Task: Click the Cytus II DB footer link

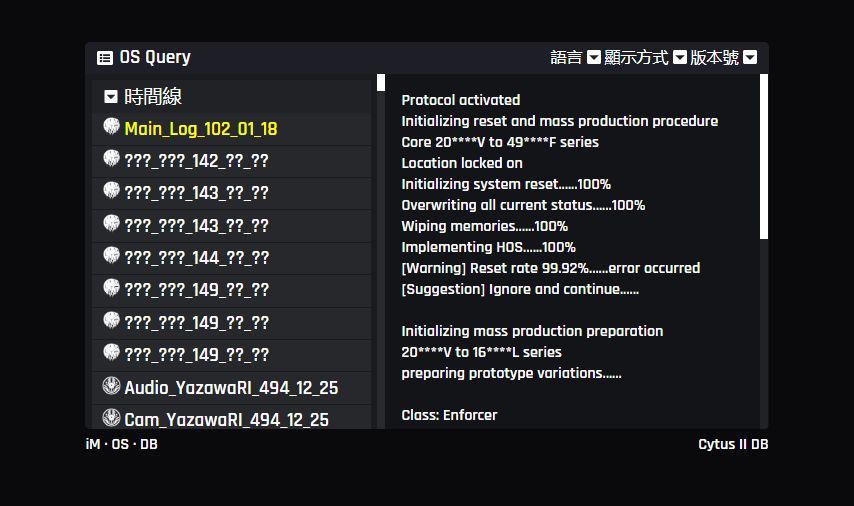Action: coord(733,444)
